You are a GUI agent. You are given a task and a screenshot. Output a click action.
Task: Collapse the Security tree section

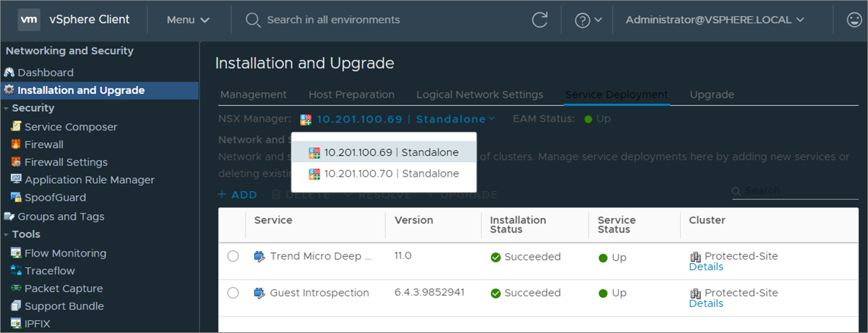point(6,109)
